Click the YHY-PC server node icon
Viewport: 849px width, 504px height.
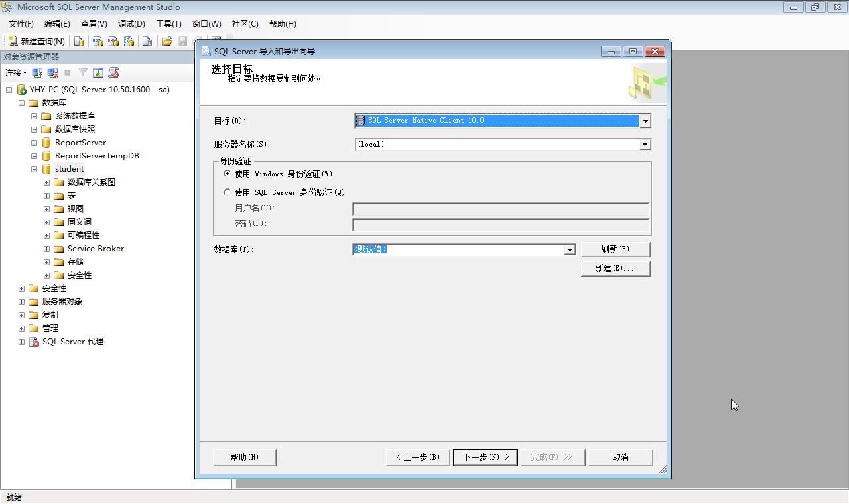tap(21, 90)
